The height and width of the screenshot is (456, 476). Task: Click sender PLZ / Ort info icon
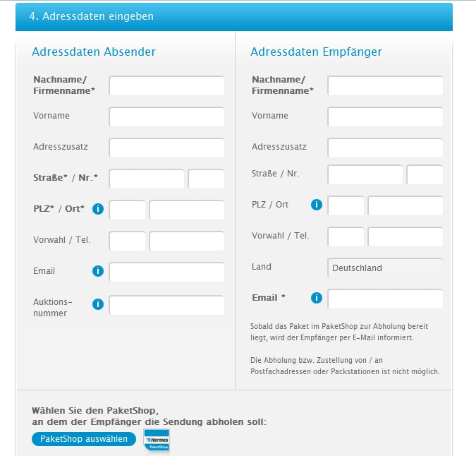98,209
